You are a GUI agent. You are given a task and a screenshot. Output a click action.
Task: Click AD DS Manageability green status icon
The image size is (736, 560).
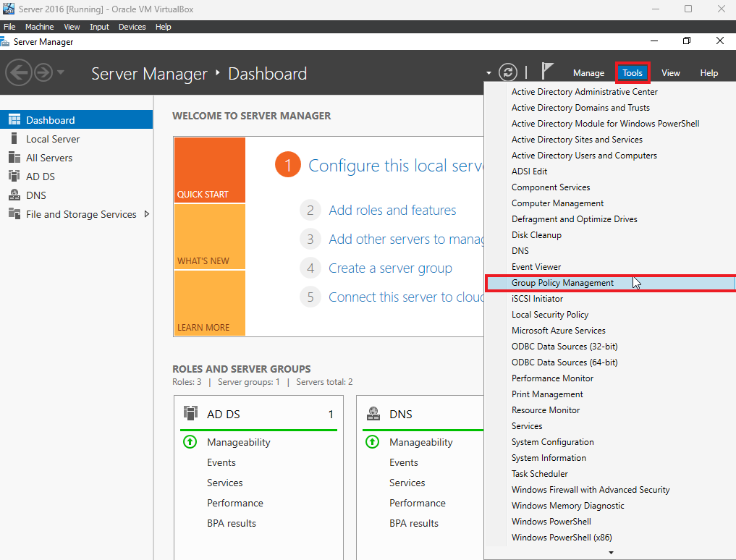tap(190, 442)
